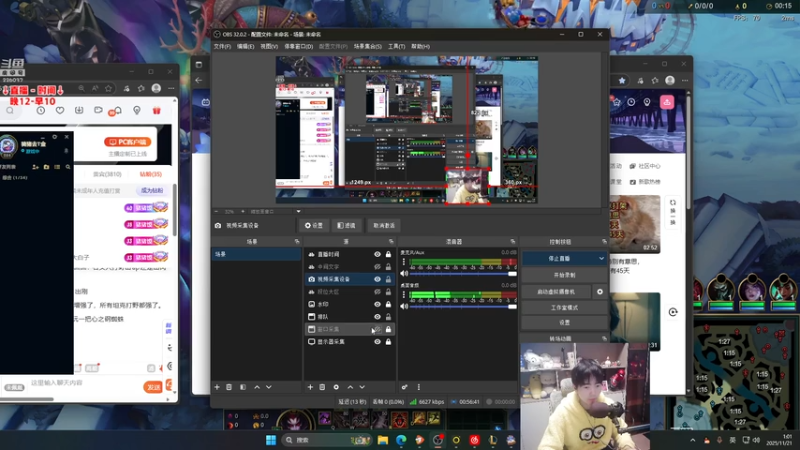The width and height of the screenshot is (800, 450).
Task: Open source properties gear in sources toolbar
Action: [336, 387]
